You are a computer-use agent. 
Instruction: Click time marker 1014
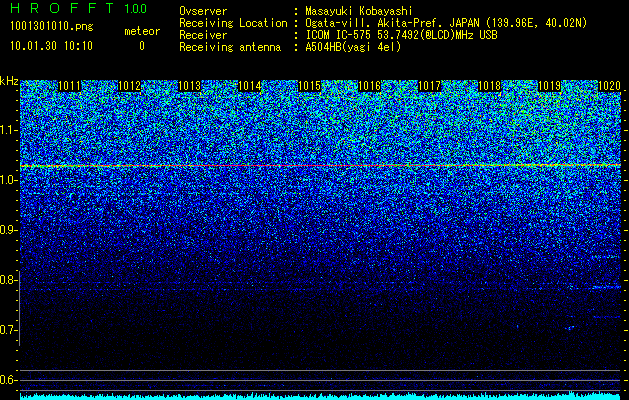(x=250, y=86)
